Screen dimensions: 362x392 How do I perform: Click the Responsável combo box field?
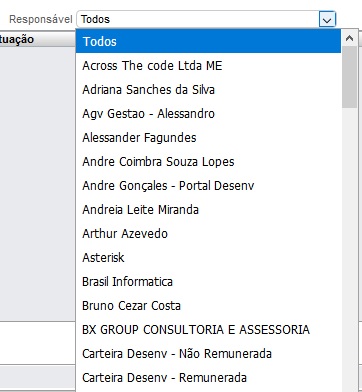point(206,19)
